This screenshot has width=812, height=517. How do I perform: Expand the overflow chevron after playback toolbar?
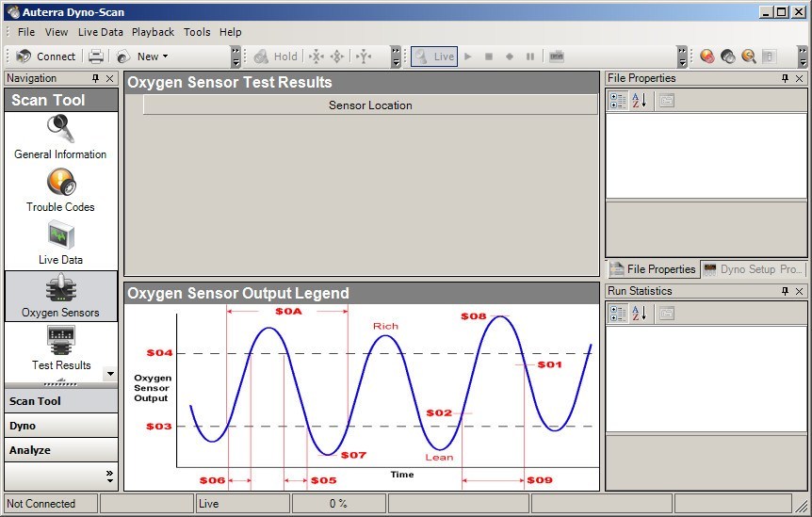[x=683, y=57]
